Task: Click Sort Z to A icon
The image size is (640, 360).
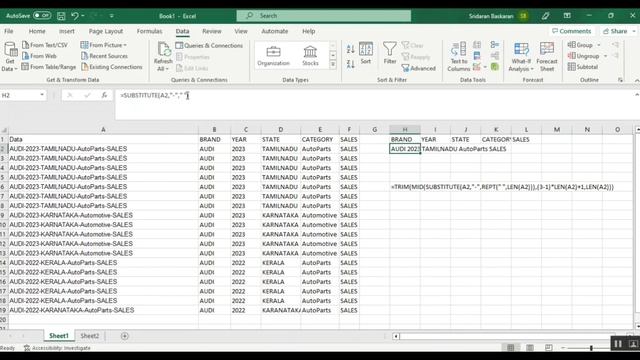Action: coord(350,64)
